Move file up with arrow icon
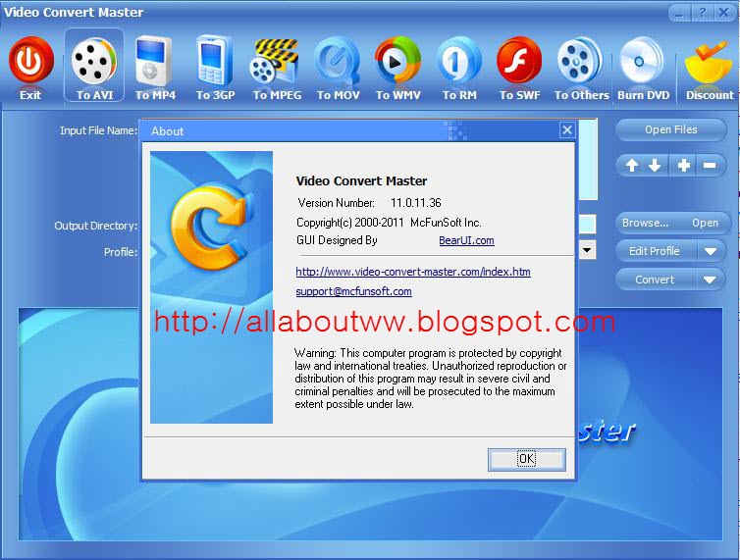The width and height of the screenshot is (740, 560). click(632, 166)
